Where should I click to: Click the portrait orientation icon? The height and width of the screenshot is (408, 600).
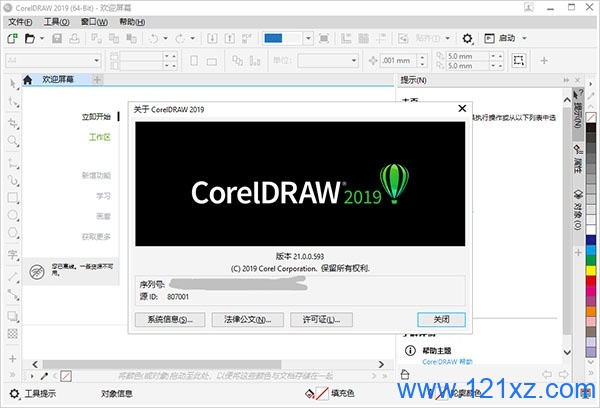(194, 61)
